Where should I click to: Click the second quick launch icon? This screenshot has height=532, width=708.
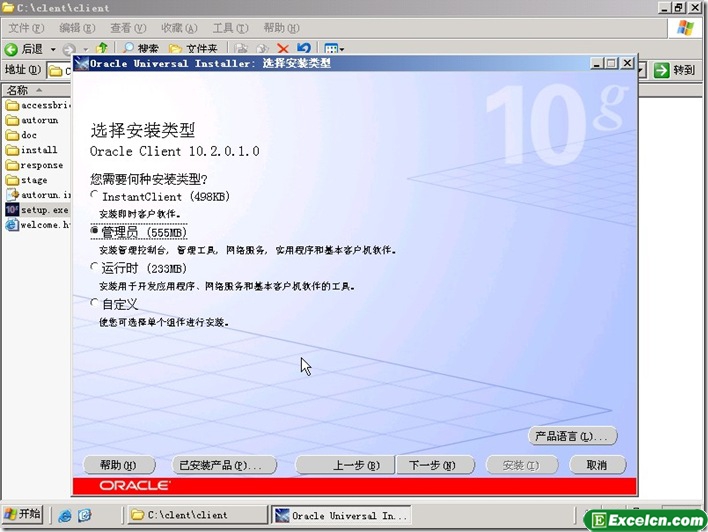tap(84, 515)
